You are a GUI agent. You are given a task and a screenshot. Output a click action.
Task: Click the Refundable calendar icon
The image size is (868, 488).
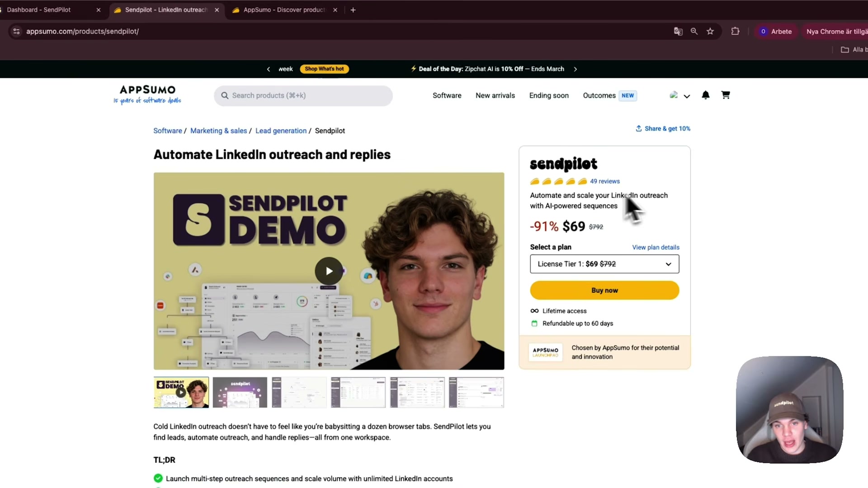point(534,324)
